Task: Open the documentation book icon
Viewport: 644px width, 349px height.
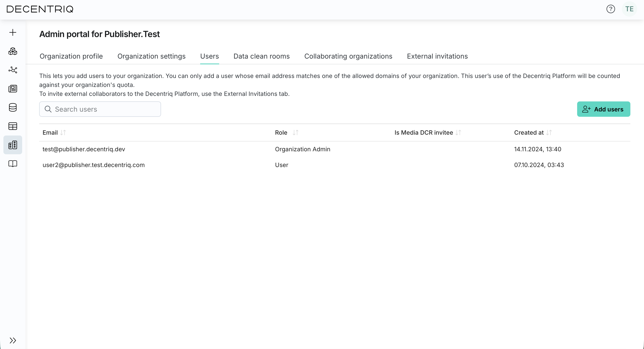Action: (13, 164)
